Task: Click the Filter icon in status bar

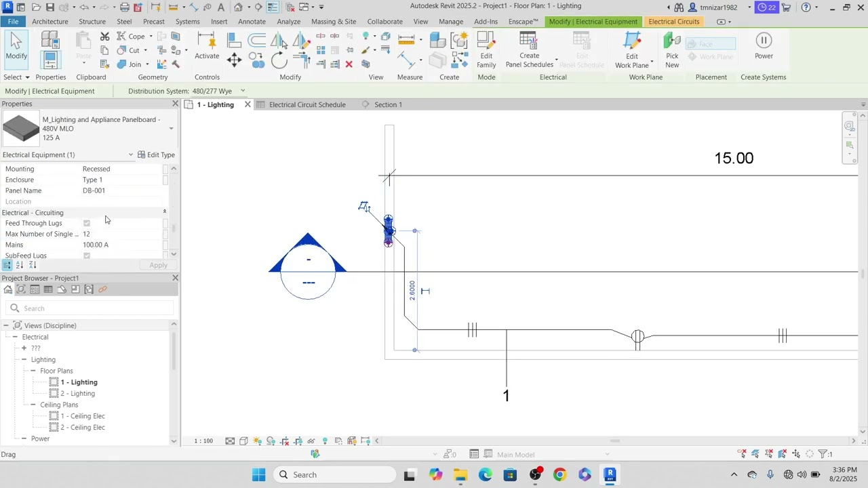Action: (822, 454)
